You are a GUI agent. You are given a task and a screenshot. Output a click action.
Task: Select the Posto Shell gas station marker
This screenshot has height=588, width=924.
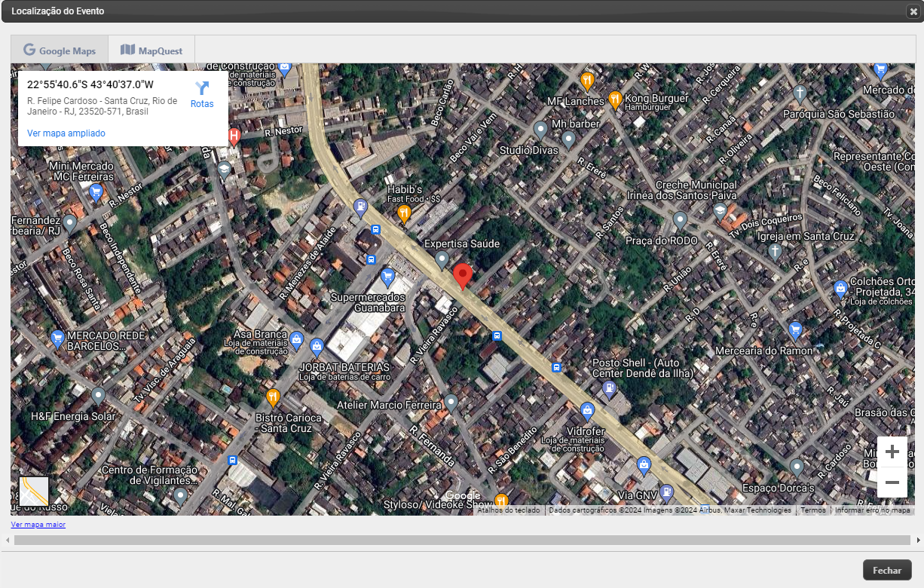(609, 389)
